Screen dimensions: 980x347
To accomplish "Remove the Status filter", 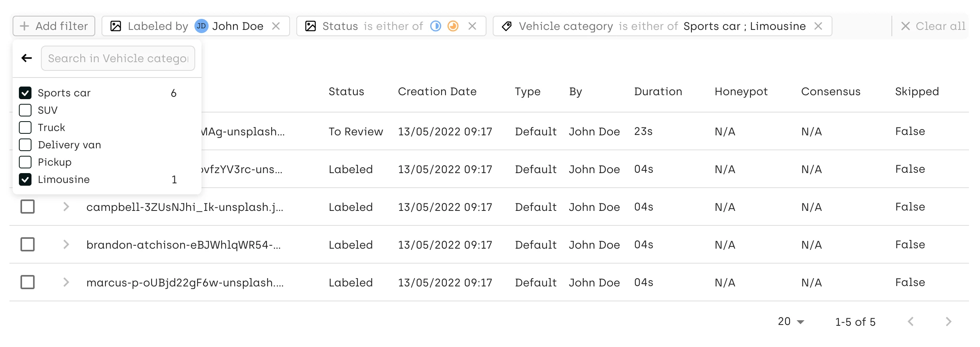I will click(472, 26).
